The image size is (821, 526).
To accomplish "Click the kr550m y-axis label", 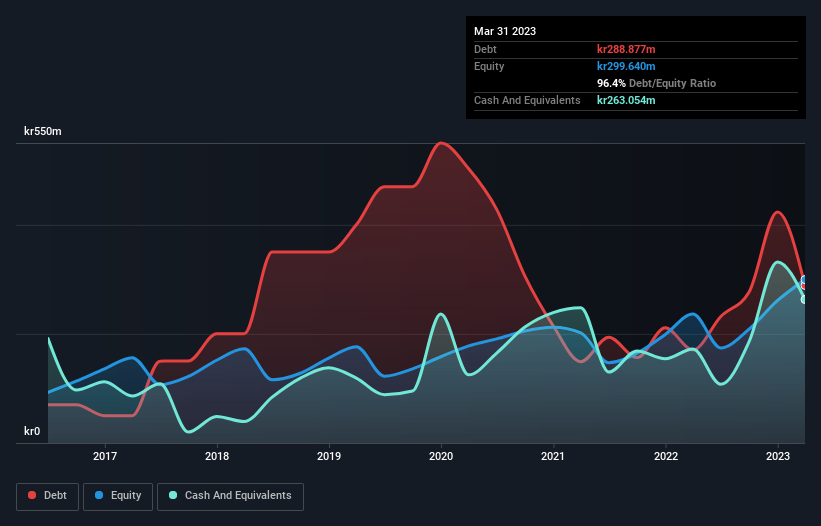I will [42, 131].
